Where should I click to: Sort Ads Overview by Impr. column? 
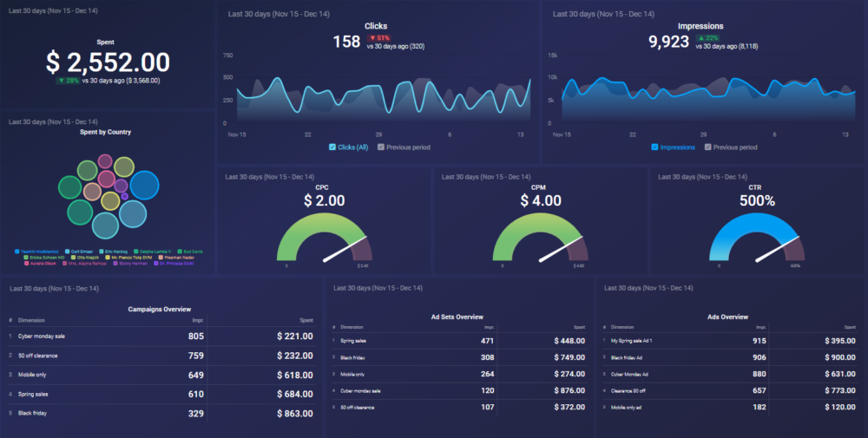[761, 327]
